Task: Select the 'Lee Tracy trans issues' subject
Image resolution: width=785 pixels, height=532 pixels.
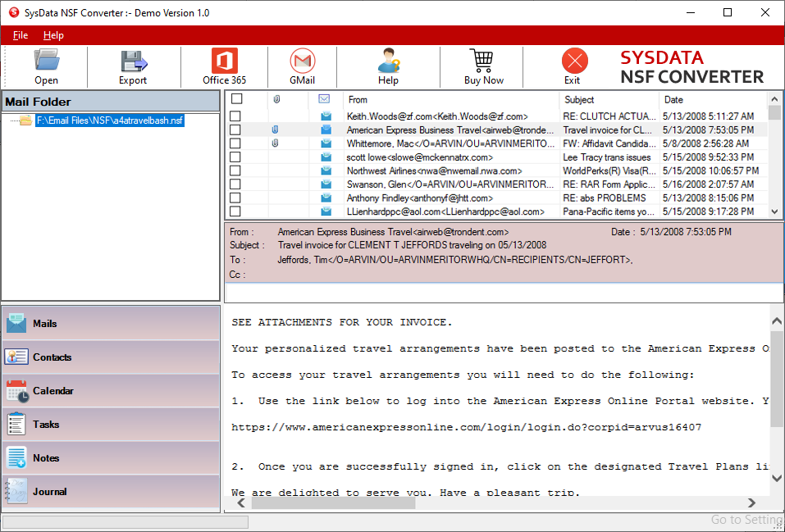Action: [x=607, y=157]
